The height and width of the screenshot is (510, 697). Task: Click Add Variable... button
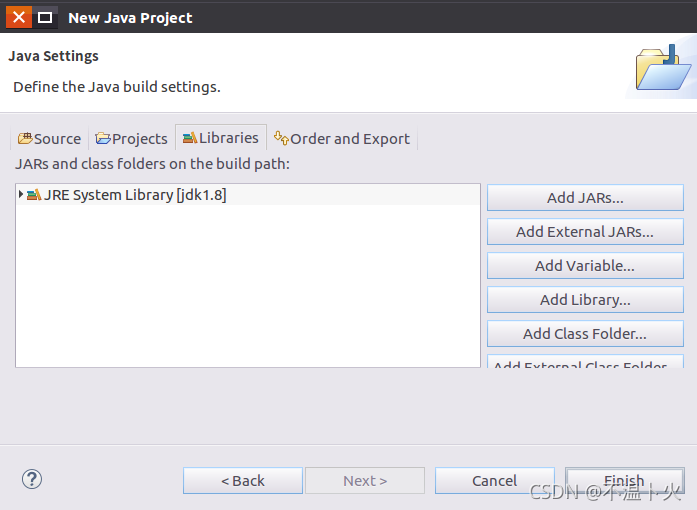[x=585, y=265]
